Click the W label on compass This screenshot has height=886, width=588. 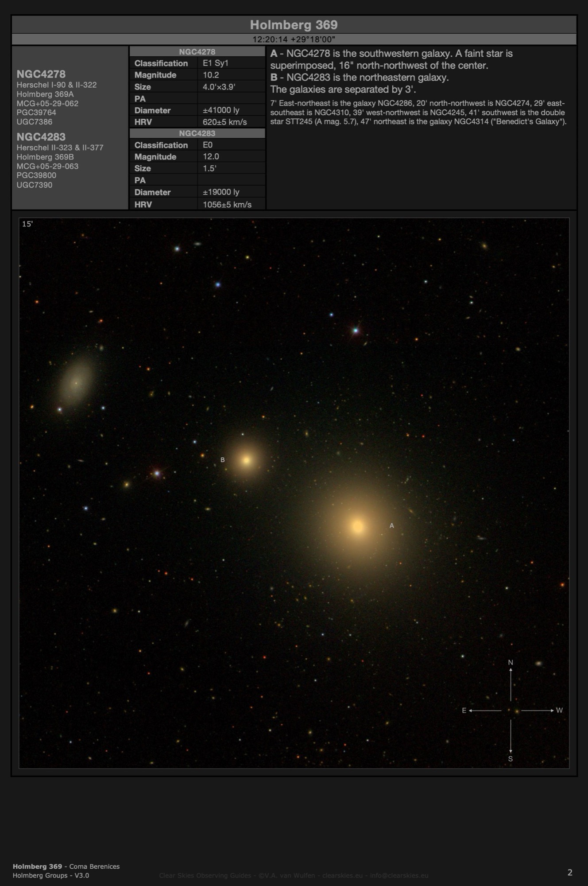[559, 710]
